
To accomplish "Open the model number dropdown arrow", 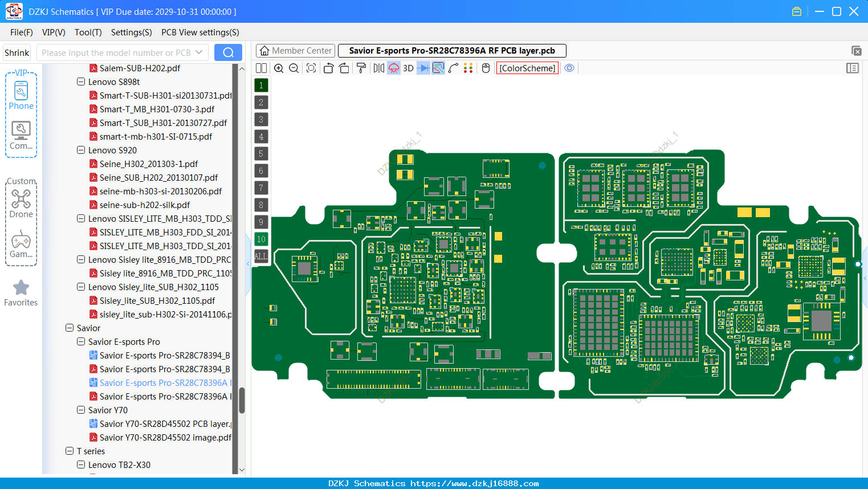I will coord(199,52).
